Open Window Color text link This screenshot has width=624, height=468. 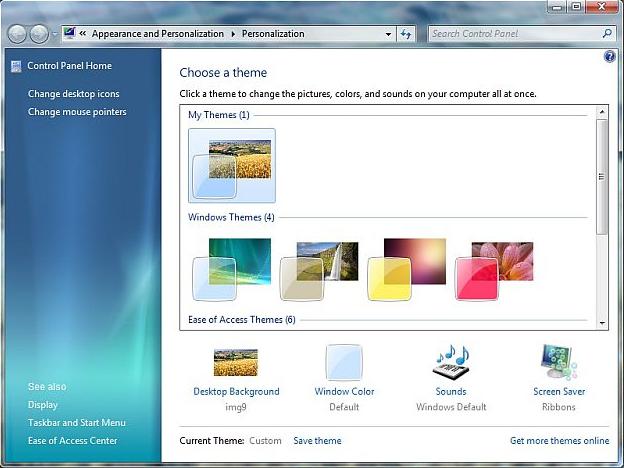pos(344,392)
